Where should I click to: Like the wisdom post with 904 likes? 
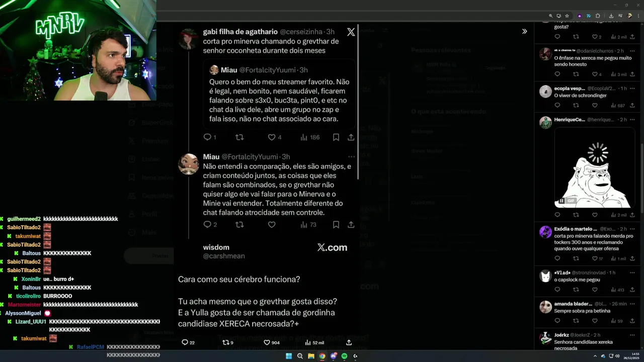pyautogui.click(x=267, y=342)
